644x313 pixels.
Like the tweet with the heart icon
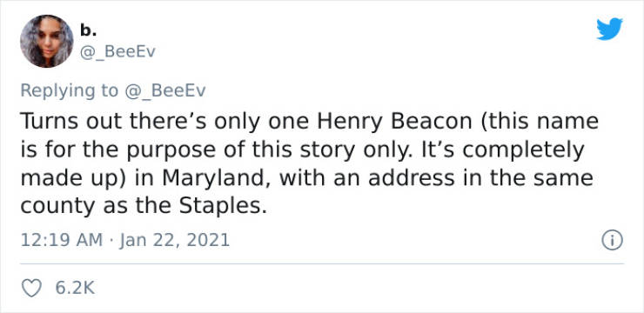tap(31, 288)
